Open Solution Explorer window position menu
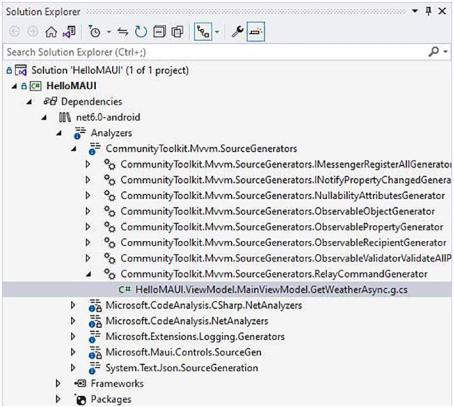The height and width of the screenshot is (407, 454). [415, 11]
